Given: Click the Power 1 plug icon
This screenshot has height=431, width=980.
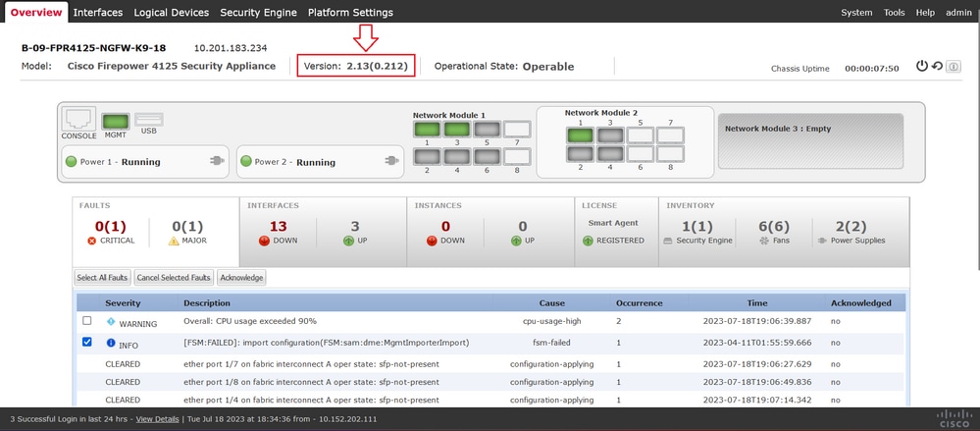Looking at the screenshot, I should click(217, 161).
